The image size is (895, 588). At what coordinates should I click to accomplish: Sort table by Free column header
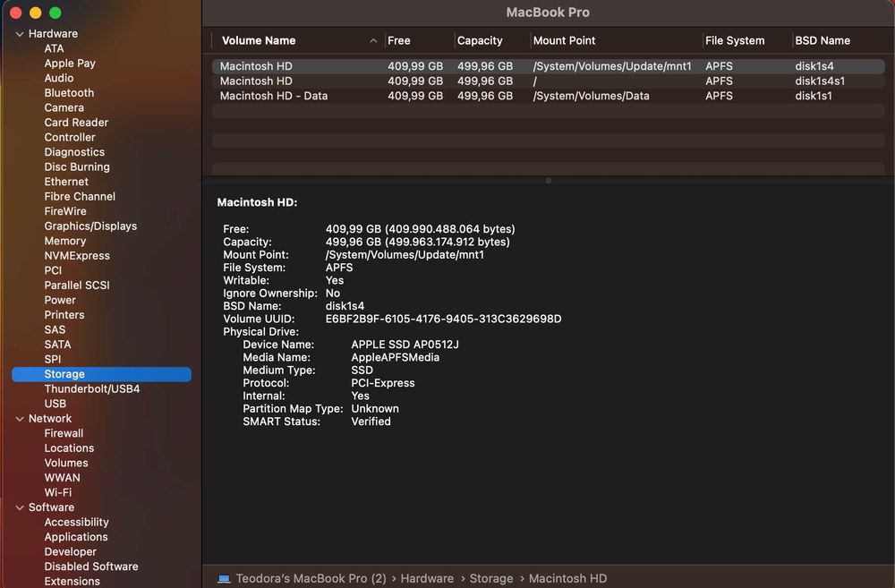(x=398, y=40)
